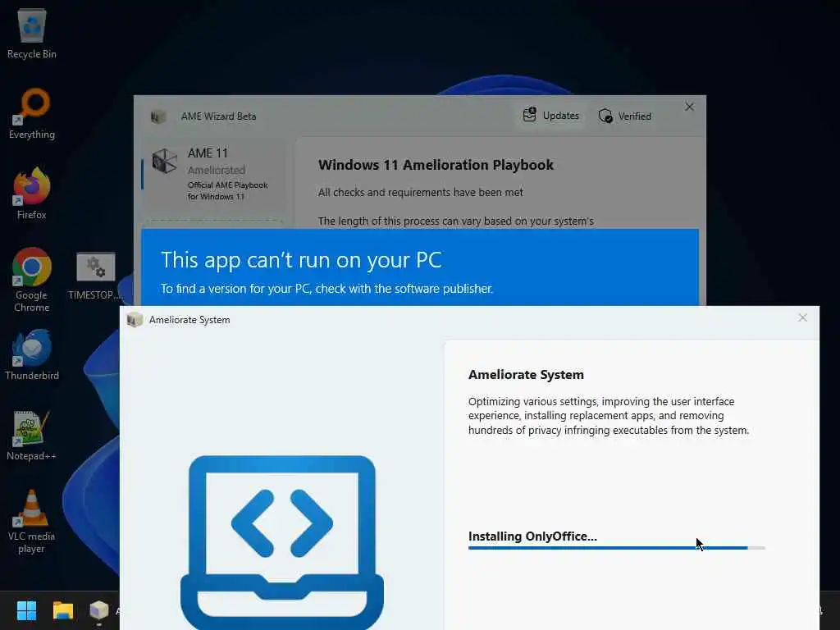Select the AME 11 playbook in the sidebar
The image size is (840, 630).
point(212,174)
